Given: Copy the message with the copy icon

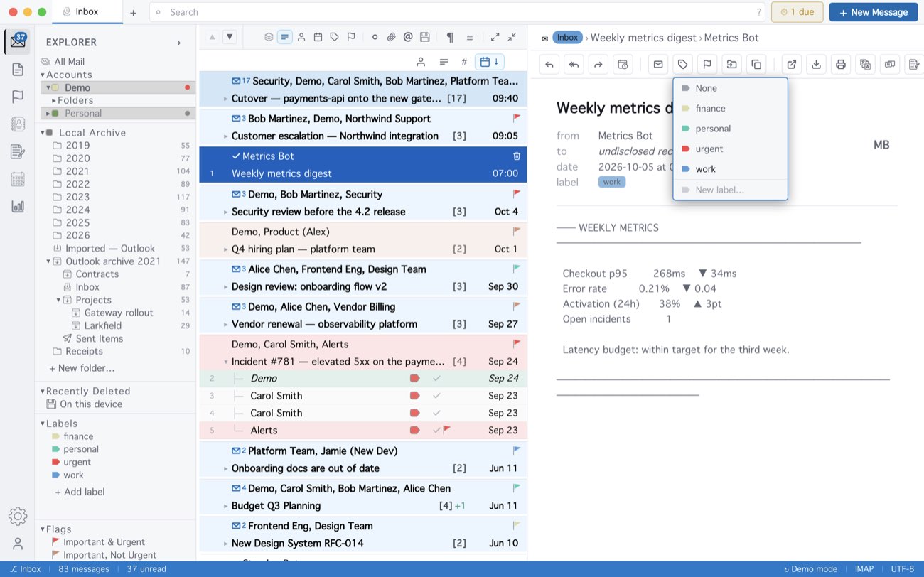Looking at the screenshot, I should pos(756,65).
